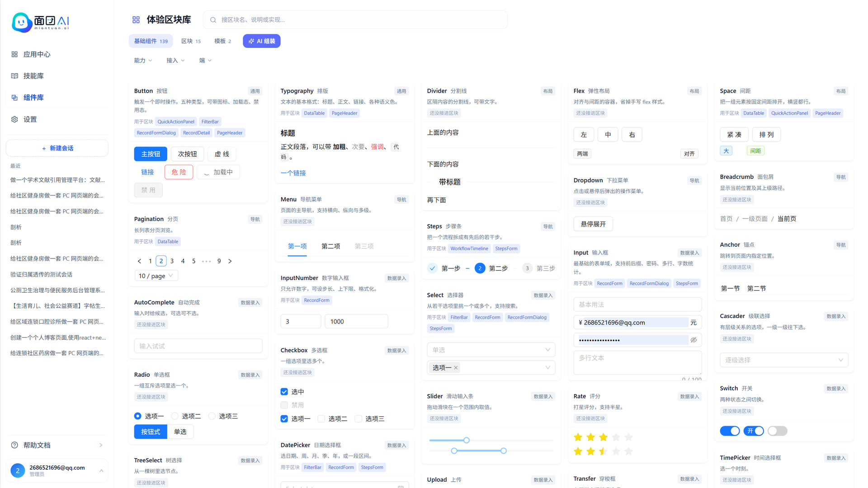Click the block search input field

[x=355, y=20]
